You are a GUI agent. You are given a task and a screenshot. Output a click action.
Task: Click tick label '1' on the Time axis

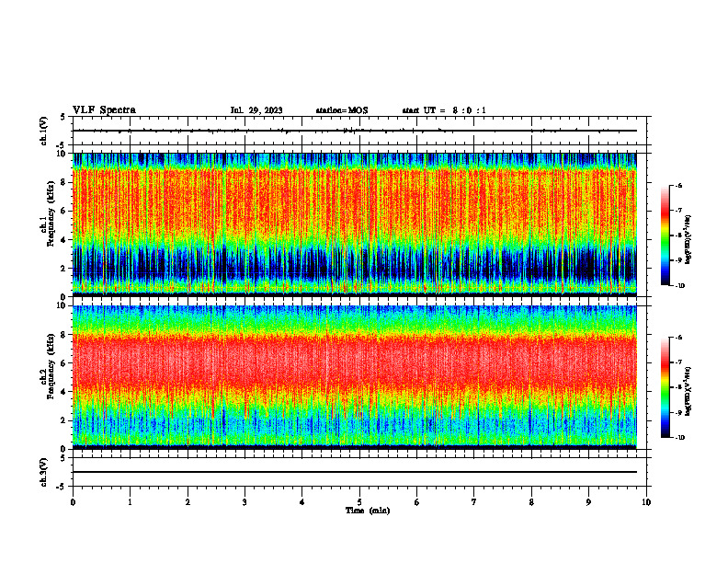130,502
